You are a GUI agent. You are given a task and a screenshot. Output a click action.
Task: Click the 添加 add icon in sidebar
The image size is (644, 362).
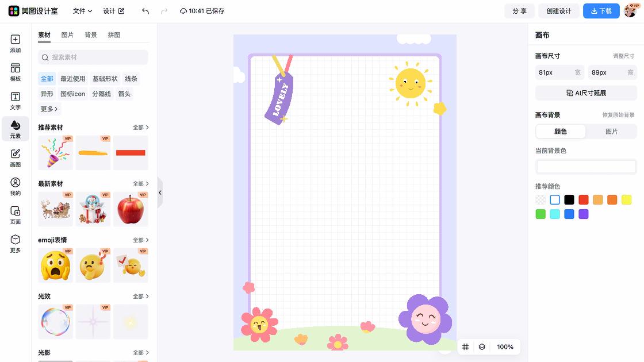click(15, 44)
